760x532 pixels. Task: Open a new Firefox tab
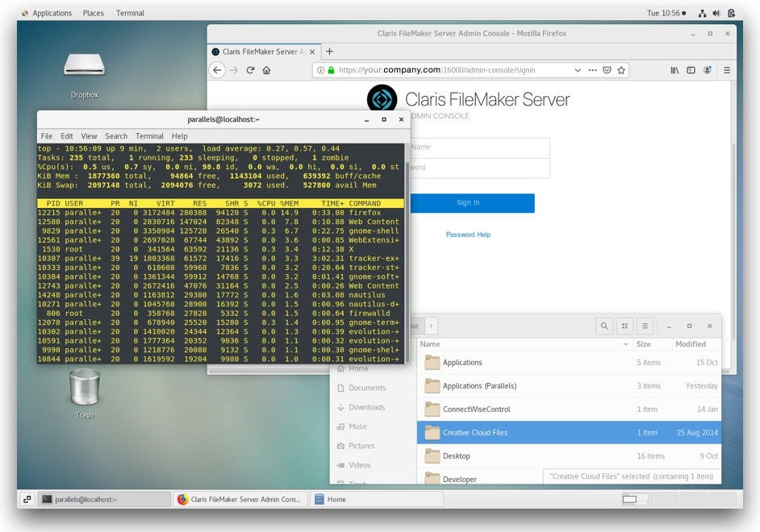pyautogui.click(x=330, y=52)
